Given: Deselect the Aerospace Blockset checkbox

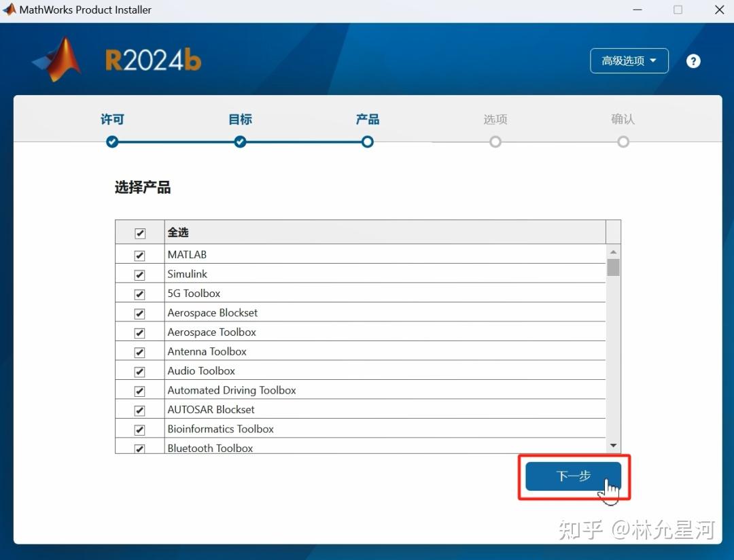Looking at the screenshot, I should 139,313.
